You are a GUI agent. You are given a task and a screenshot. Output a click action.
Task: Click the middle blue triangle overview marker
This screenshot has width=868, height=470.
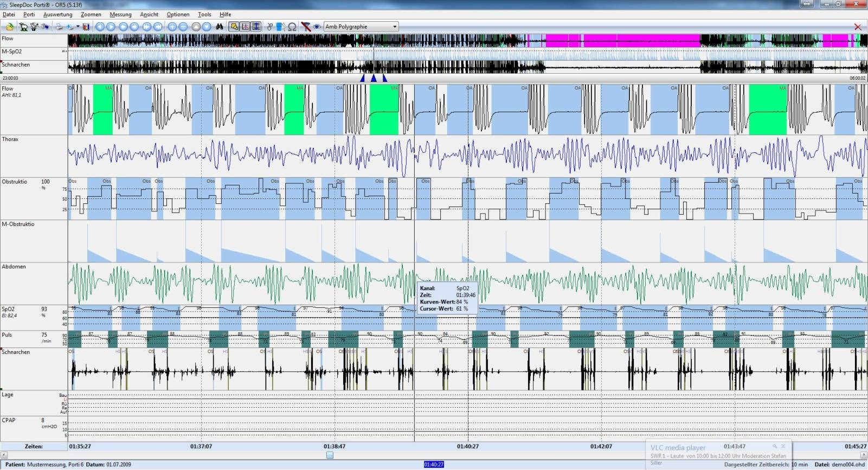point(374,79)
